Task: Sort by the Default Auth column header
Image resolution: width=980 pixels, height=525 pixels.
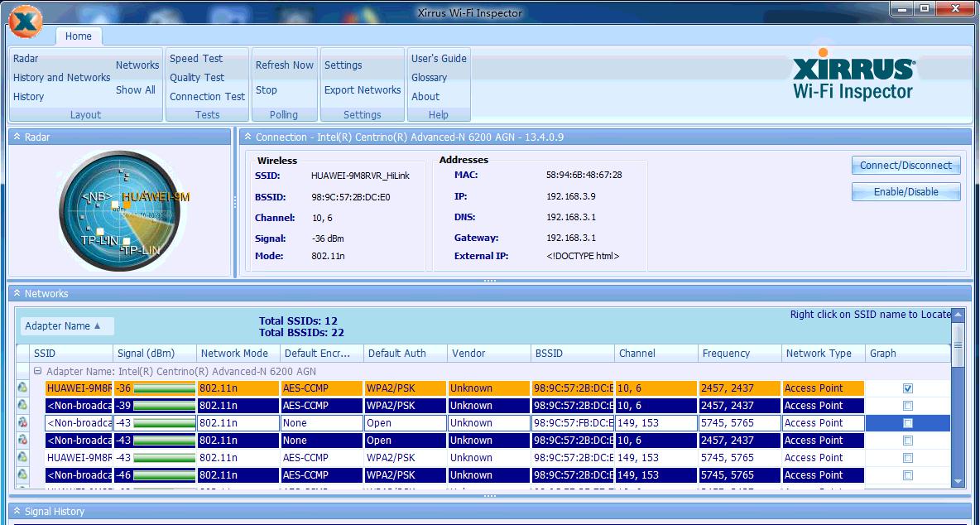Action: [x=406, y=353]
